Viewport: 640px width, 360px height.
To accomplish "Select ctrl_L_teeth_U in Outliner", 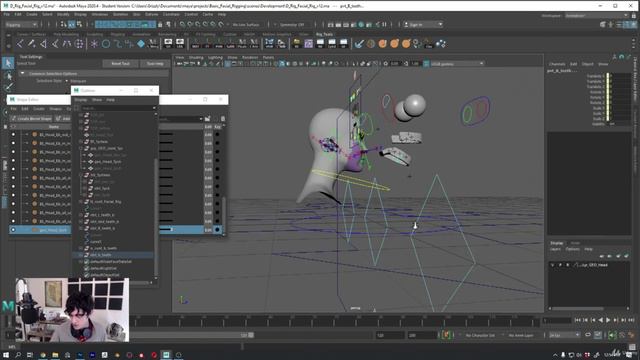I will (x=102, y=215).
